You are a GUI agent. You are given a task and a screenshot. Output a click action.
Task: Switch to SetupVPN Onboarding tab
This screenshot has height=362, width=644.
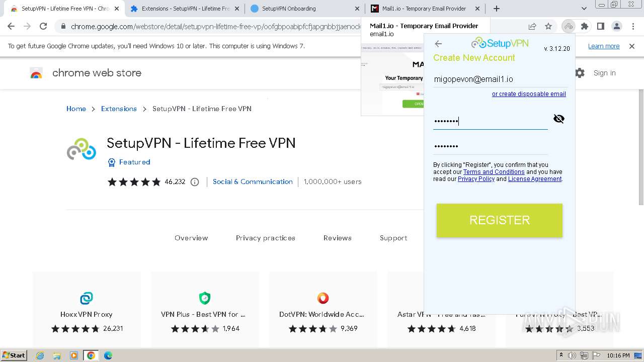[305, 9]
